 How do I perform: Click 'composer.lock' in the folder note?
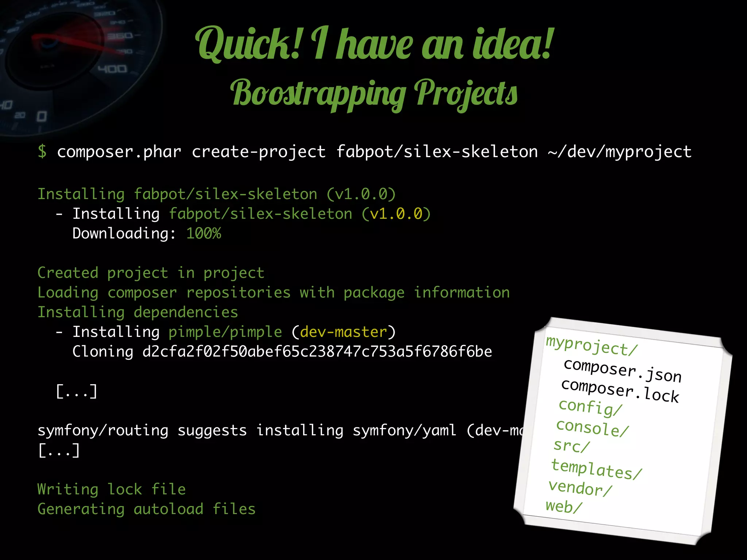620,391
